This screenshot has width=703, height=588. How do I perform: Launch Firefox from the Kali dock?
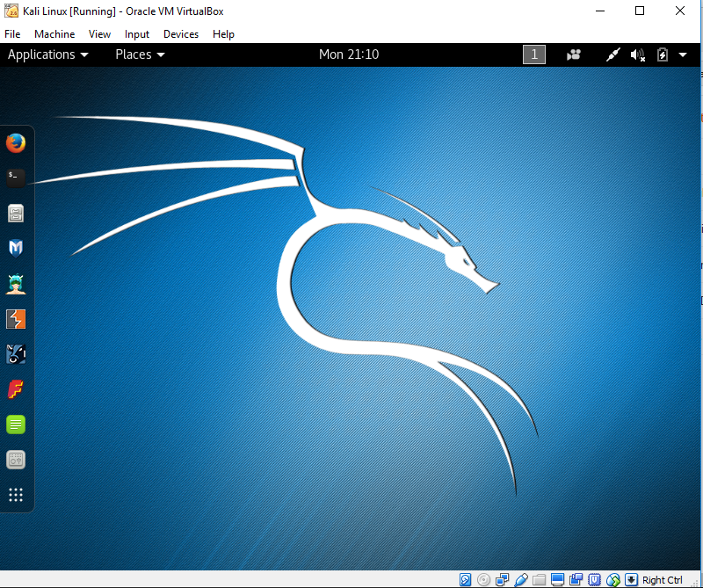pos(16,143)
